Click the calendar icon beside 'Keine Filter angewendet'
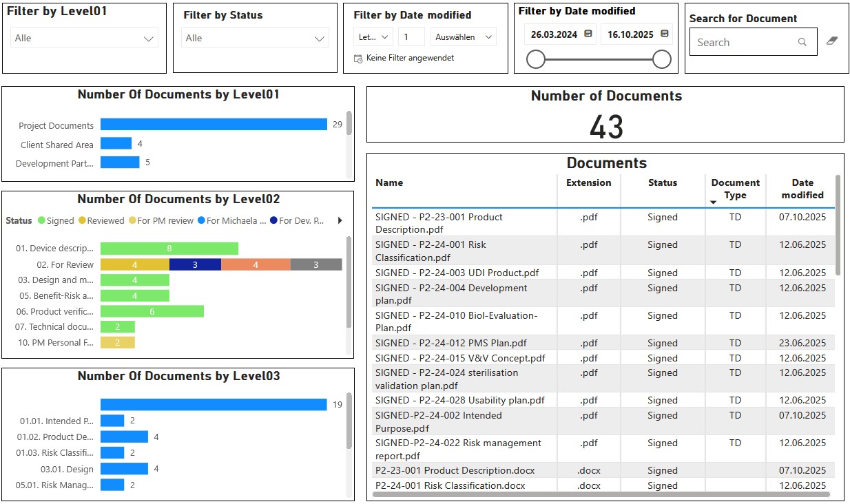Image resolution: width=850 pixels, height=504 pixels. 358,59
